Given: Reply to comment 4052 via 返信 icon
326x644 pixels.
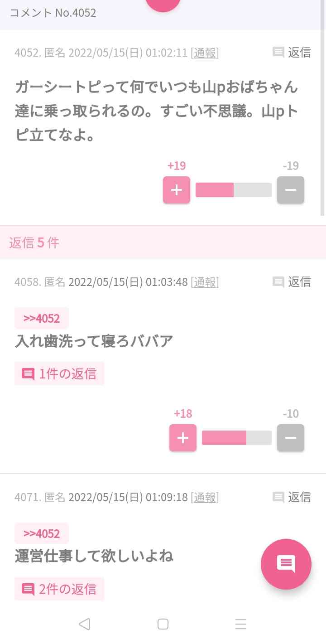Looking at the screenshot, I should 292,53.
